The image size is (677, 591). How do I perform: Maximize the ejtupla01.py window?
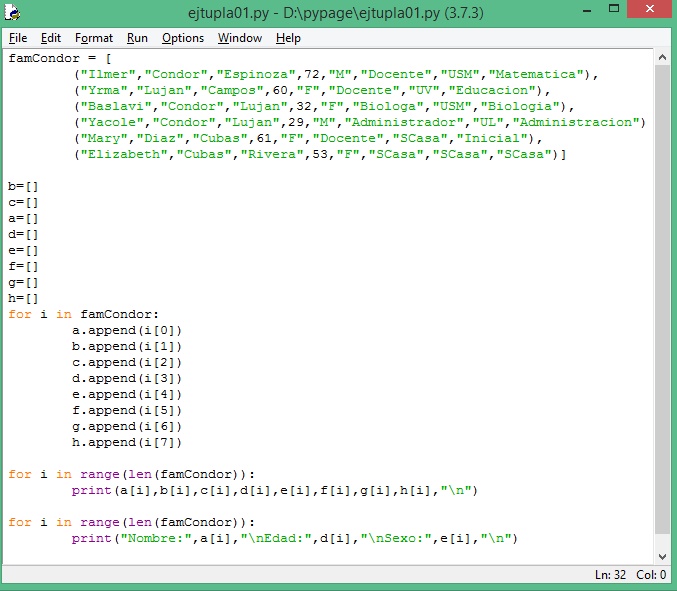point(614,9)
